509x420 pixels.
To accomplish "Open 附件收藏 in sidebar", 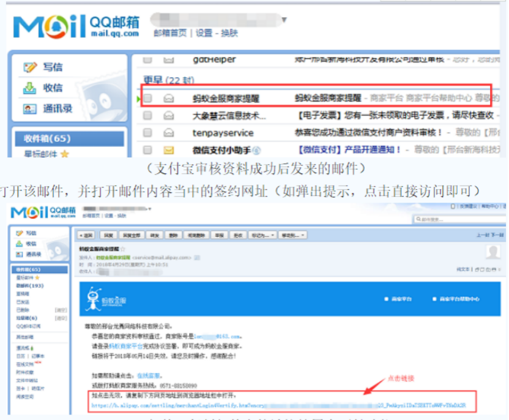I will pos(25,372).
